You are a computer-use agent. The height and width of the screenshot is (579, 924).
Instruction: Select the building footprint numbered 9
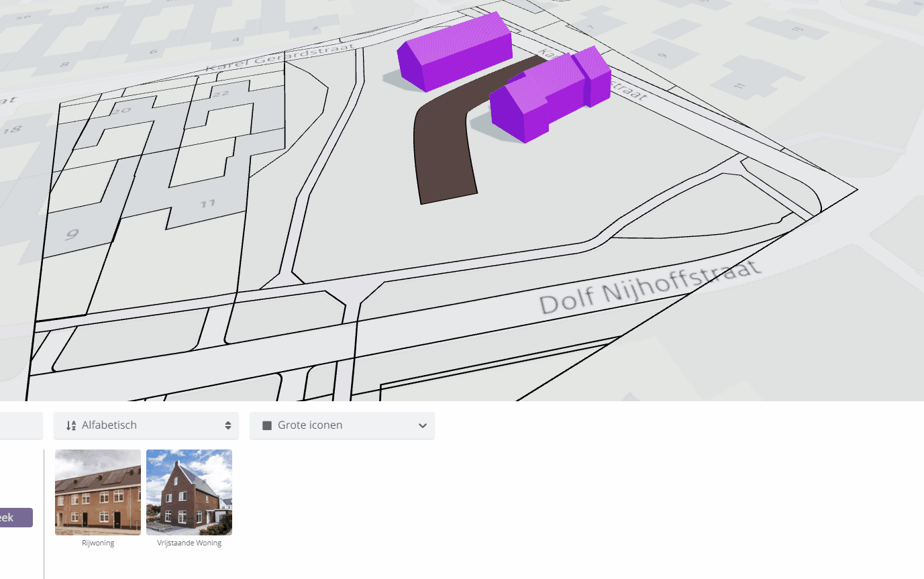[72, 235]
